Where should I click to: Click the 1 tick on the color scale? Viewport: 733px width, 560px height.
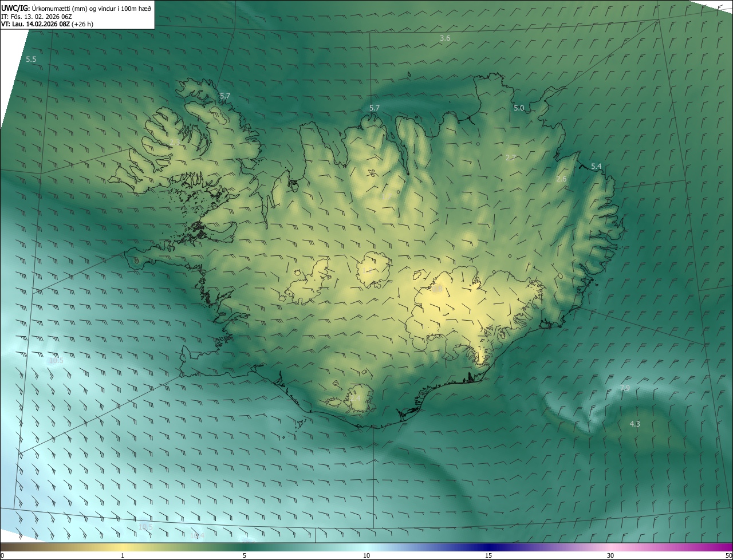pos(123,555)
